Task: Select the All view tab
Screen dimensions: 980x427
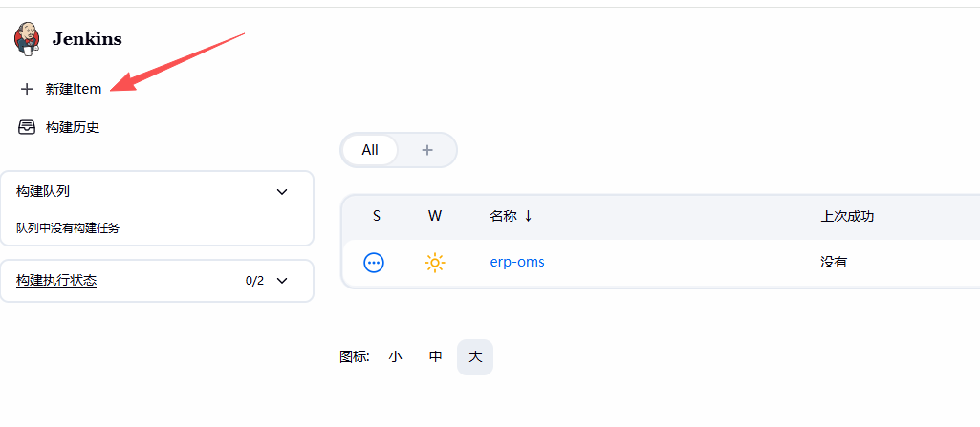Action: pos(370,150)
